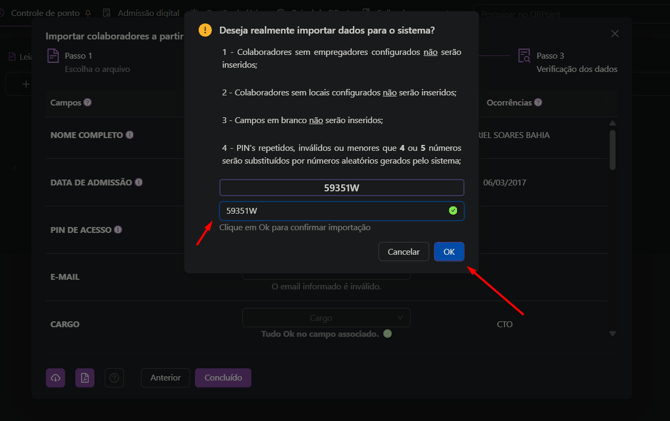
Task: Click OK to confirm the import
Action: 448,252
